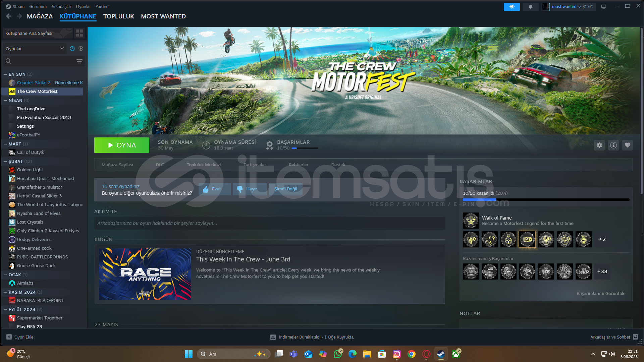Open Steam from the Windows taskbar
644x362 pixels.
pos(441,354)
